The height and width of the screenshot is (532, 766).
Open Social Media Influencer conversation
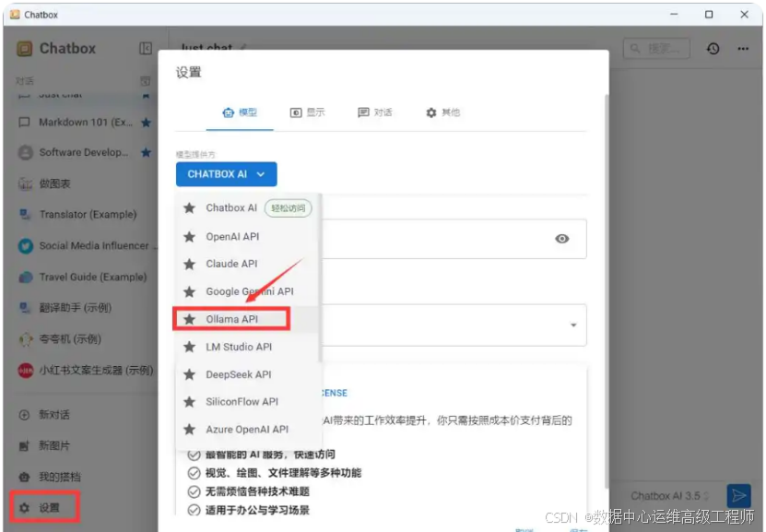[x=83, y=246]
